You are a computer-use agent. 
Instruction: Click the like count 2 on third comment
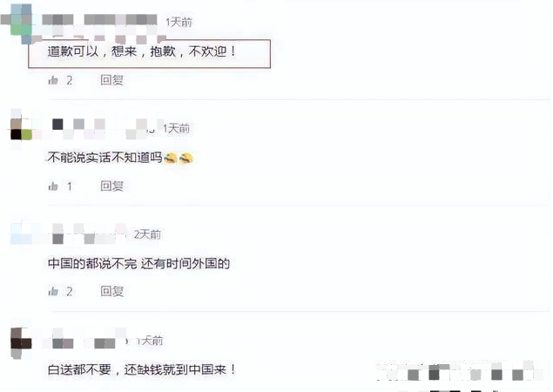click(x=69, y=292)
